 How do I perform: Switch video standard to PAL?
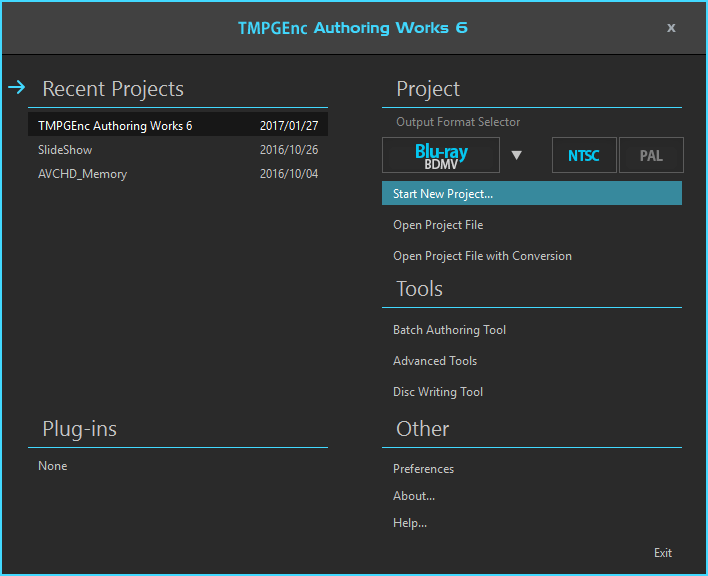click(x=651, y=155)
